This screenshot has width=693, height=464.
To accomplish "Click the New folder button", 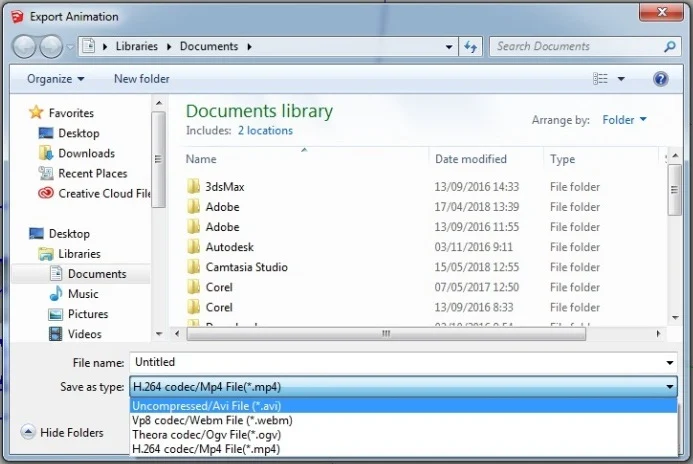I will (x=141, y=79).
